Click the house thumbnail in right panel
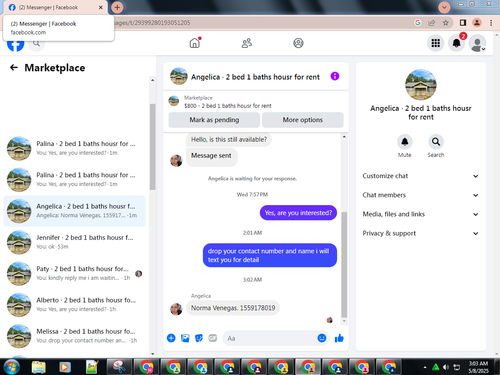 421,85
